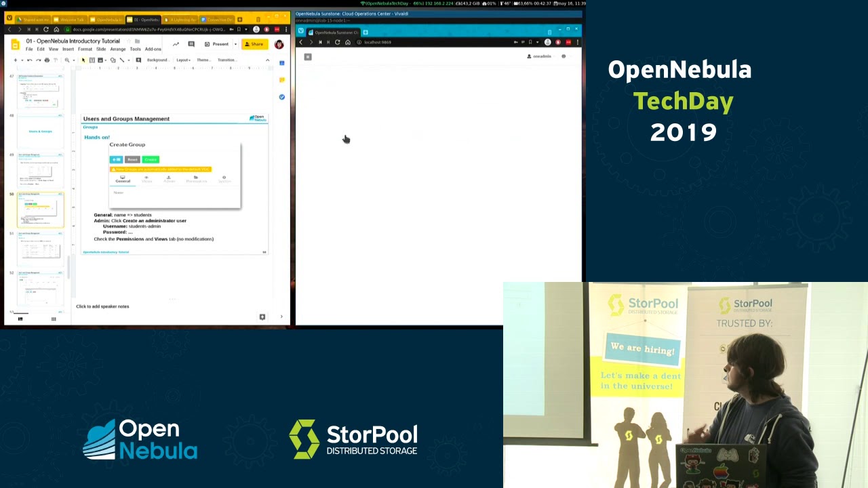The width and height of the screenshot is (868, 488).
Task: Open the Tools menu in Google Slides
Action: (135, 49)
